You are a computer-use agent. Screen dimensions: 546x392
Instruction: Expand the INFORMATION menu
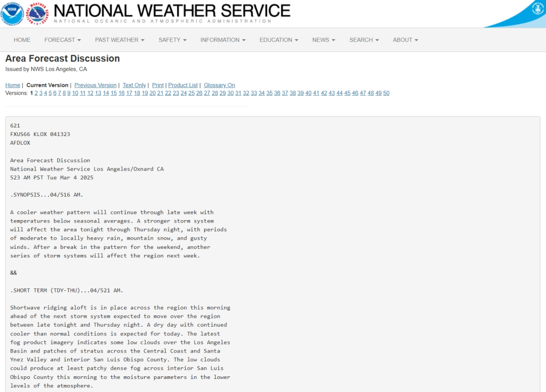pos(223,40)
